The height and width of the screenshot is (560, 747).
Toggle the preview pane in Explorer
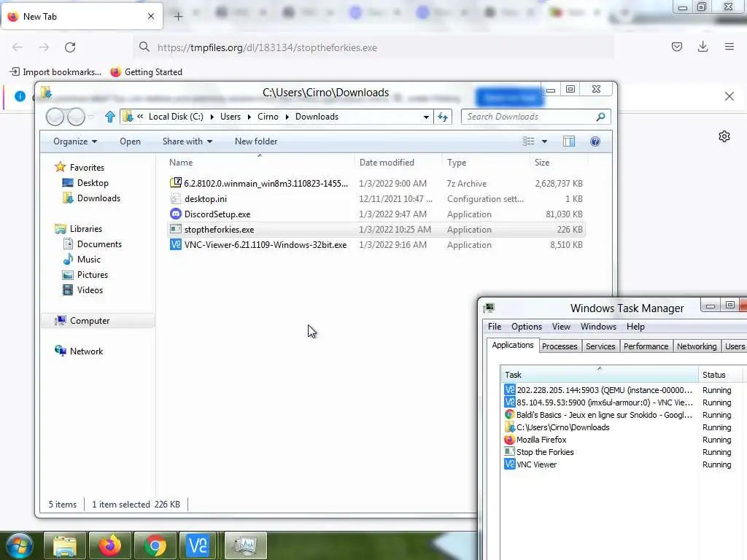point(569,141)
